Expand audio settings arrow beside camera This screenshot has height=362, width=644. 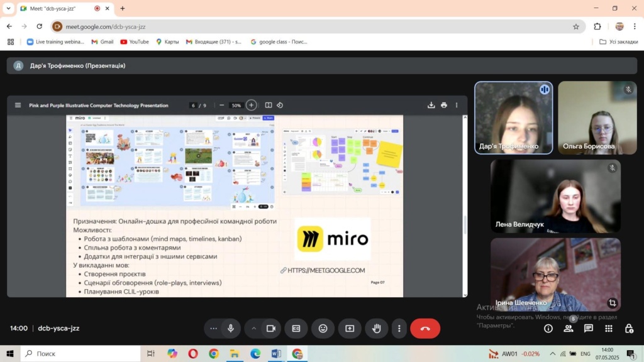(x=253, y=328)
